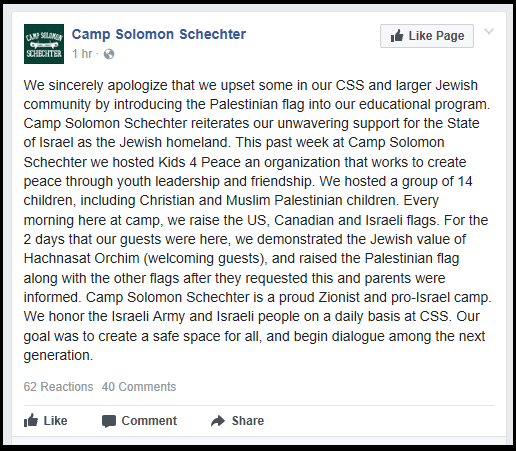
Task: Click the public globe privacy icon
Action: click(109, 54)
